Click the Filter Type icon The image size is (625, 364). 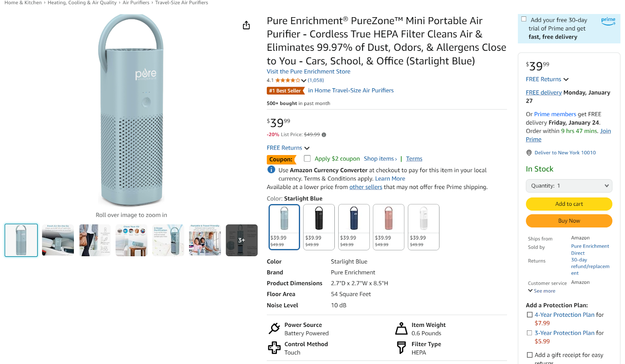pyautogui.click(x=401, y=348)
